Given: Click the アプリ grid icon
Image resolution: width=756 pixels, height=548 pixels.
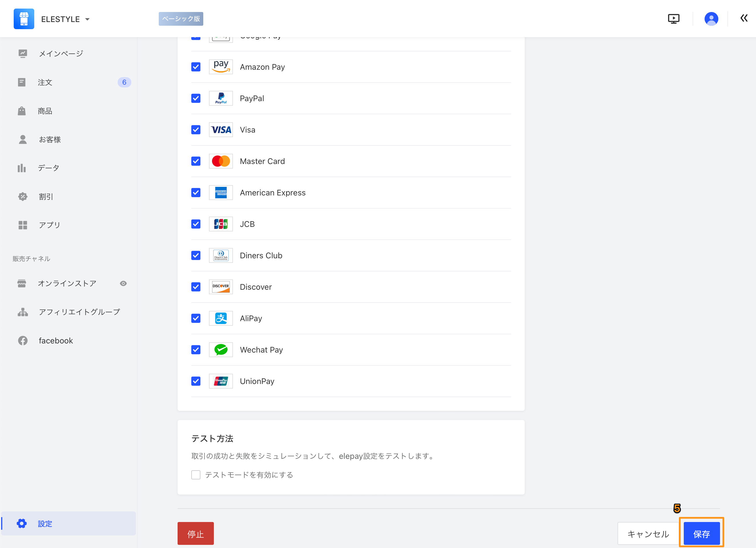Looking at the screenshot, I should 23,225.
